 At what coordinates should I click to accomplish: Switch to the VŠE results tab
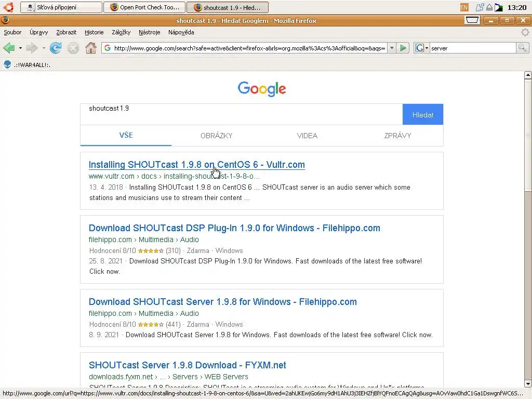[126, 136]
